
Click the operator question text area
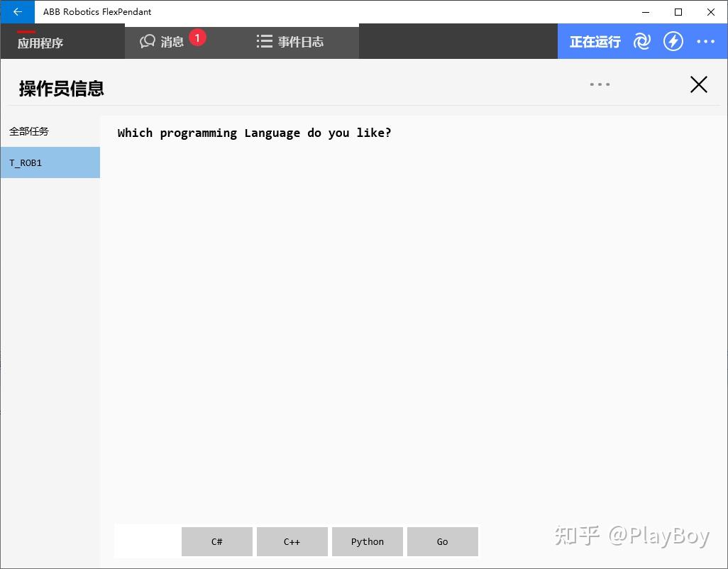click(254, 133)
